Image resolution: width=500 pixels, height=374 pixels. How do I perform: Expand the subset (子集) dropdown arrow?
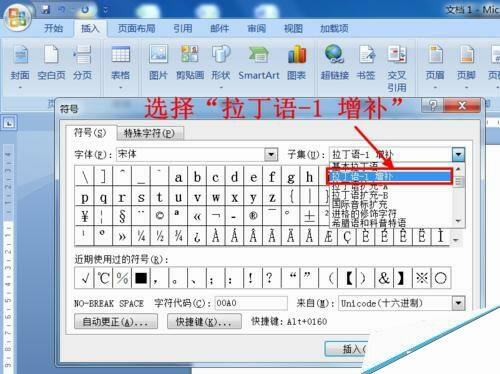[x=459, y=154]
